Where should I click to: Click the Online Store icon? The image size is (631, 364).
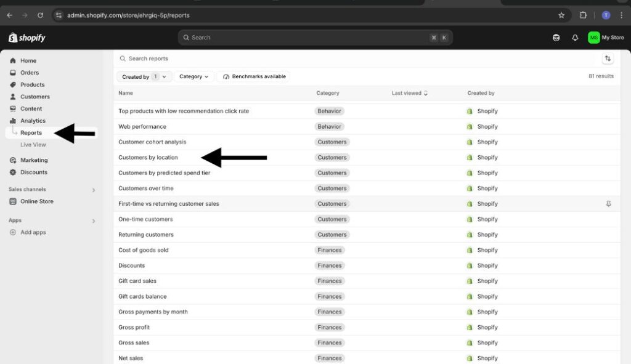click(13, 201)
